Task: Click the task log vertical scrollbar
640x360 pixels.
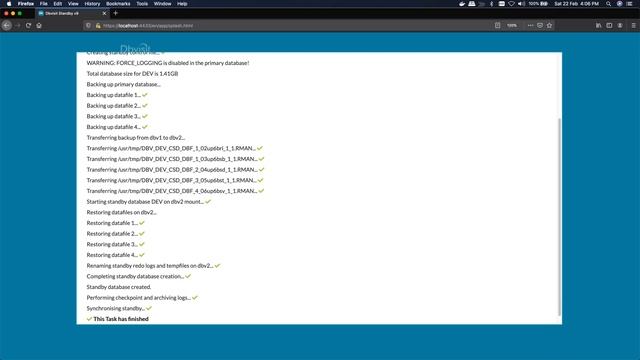Action: pyautogui.click(x=559, y=217)
